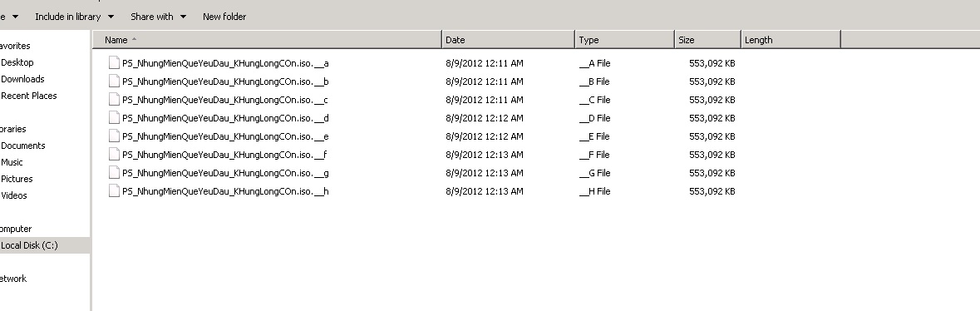The width and height of the screenshot is (980, 311).
Task: Click the file icon of iso.__b
Action: click(x=114, y=81)
